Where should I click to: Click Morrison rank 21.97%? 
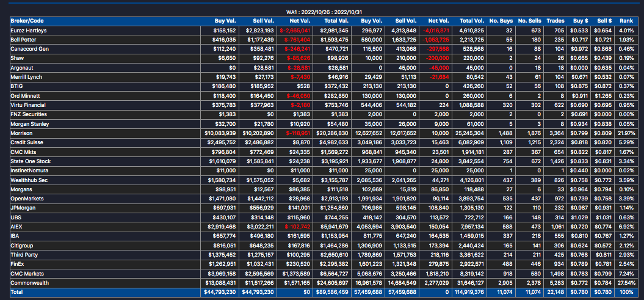click(626, 133)
